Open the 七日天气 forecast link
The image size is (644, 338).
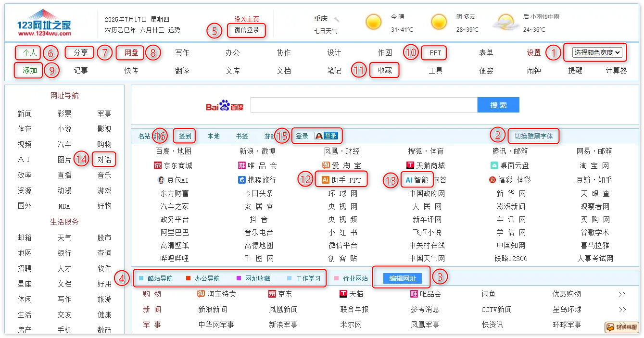[326, 31]
